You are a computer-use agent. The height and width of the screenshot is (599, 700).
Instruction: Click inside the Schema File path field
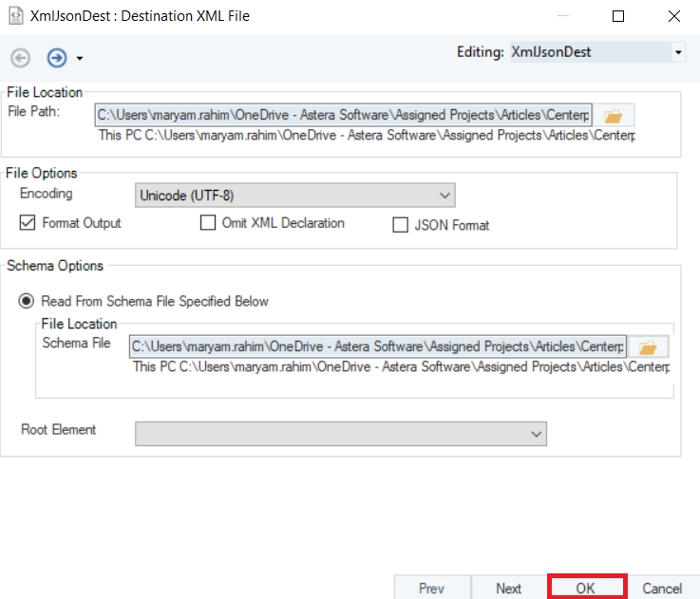[x=378, y=346]
